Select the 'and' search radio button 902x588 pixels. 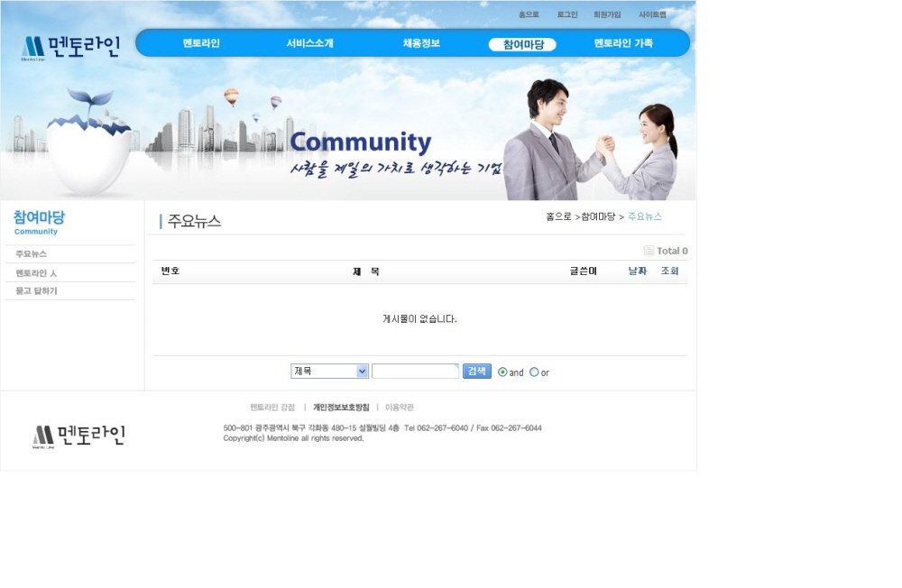pyautogui.click(x=502, y=372)
